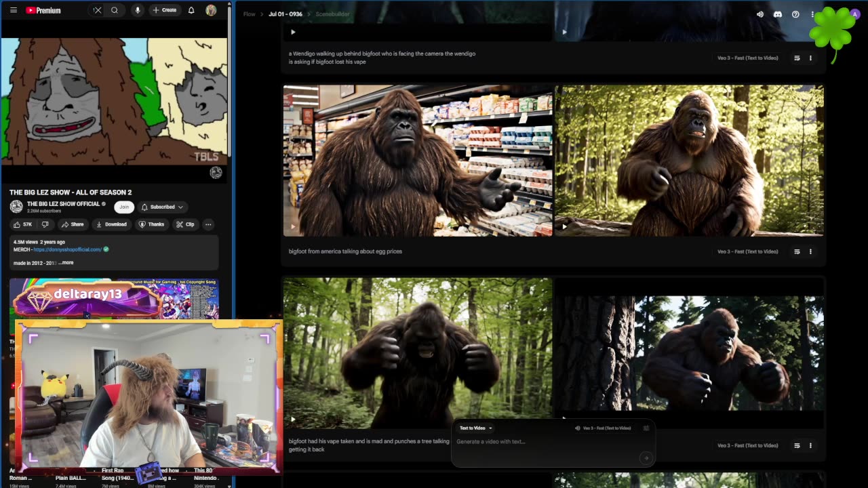Open bigfoot beating chest forest video

tap(418, 353)
